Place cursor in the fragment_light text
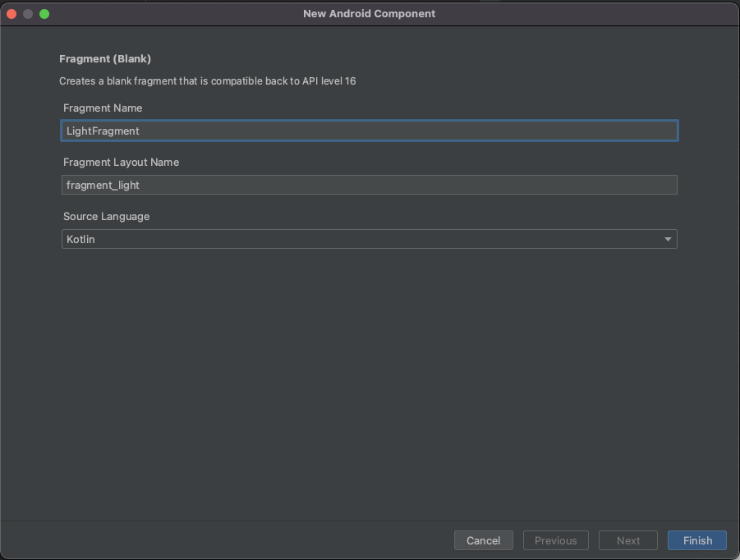 103,185
